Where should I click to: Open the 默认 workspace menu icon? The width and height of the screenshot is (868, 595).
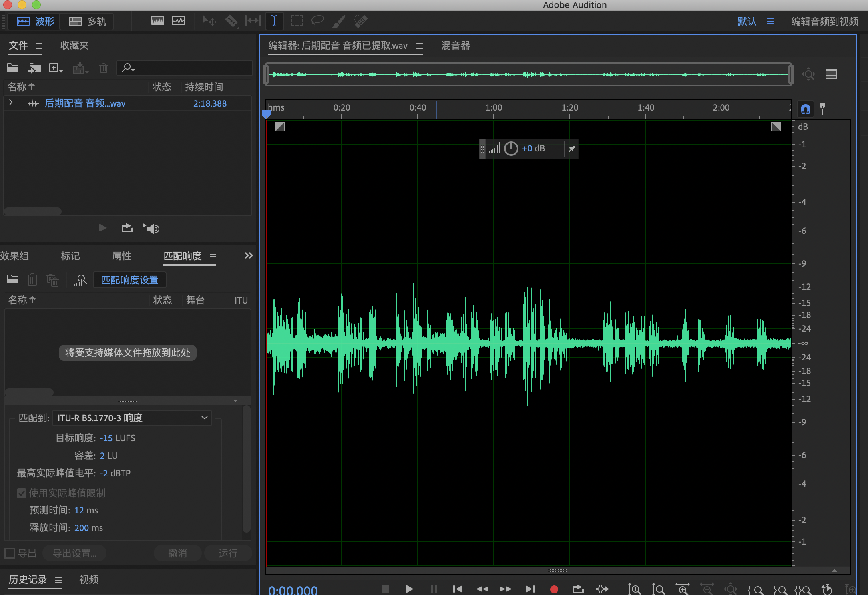(x=770, y=21)
